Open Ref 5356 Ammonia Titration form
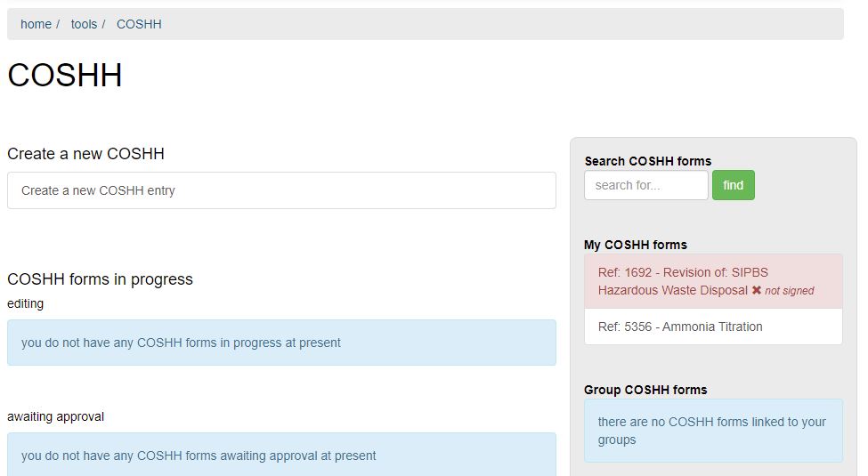The image size is (868, 476). click(680, 327)
